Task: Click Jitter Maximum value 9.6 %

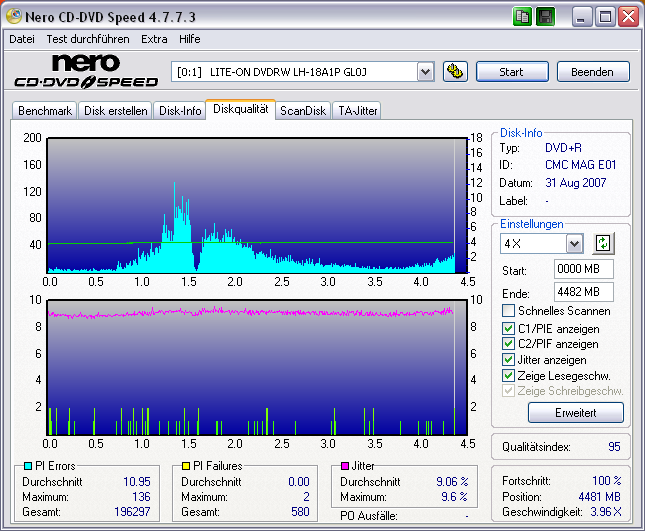Action: point(455,497)
